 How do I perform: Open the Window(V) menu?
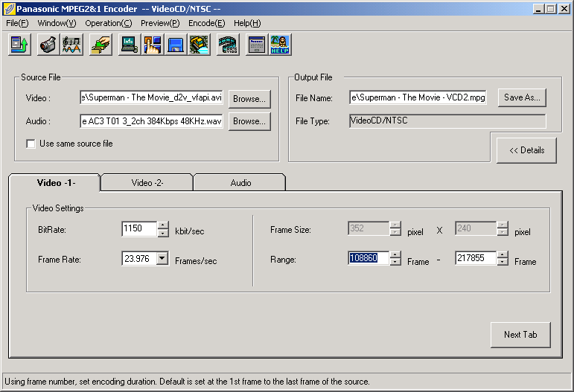[57, 23]
